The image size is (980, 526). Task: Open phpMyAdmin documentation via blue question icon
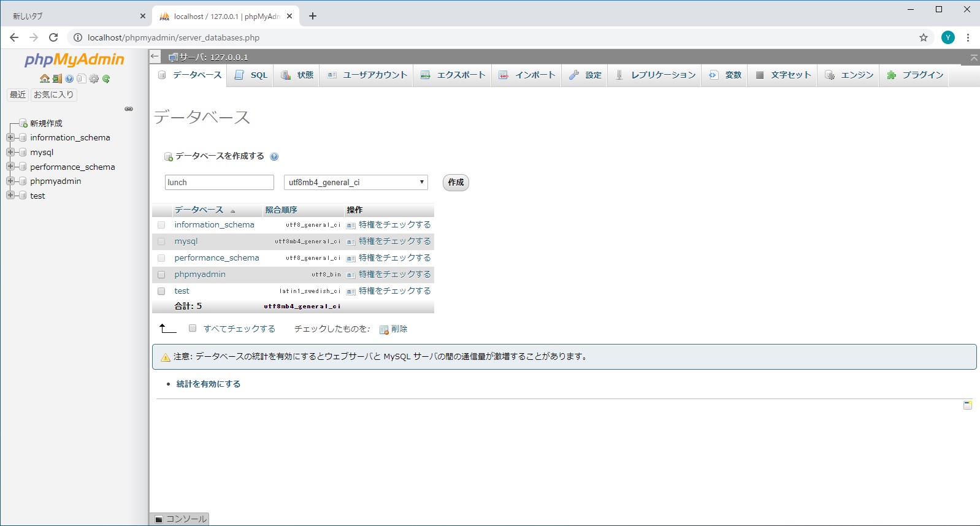coord(69,78)
